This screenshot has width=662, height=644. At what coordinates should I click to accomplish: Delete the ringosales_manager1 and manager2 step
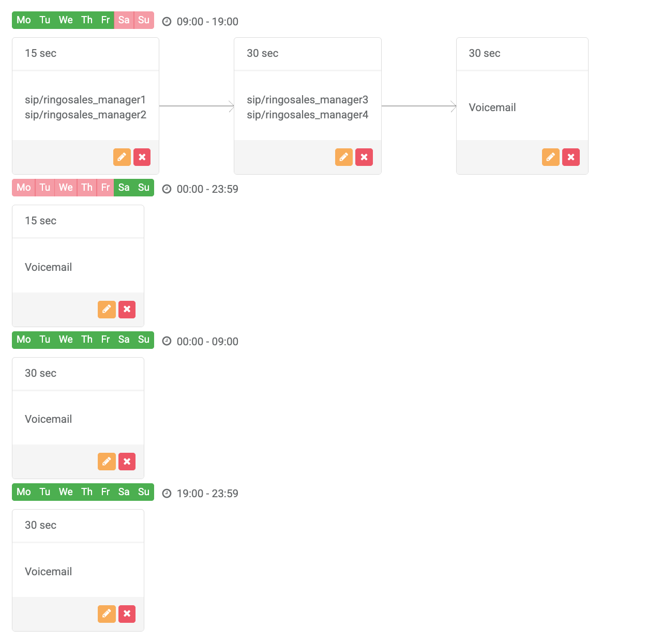coord(142,157)
